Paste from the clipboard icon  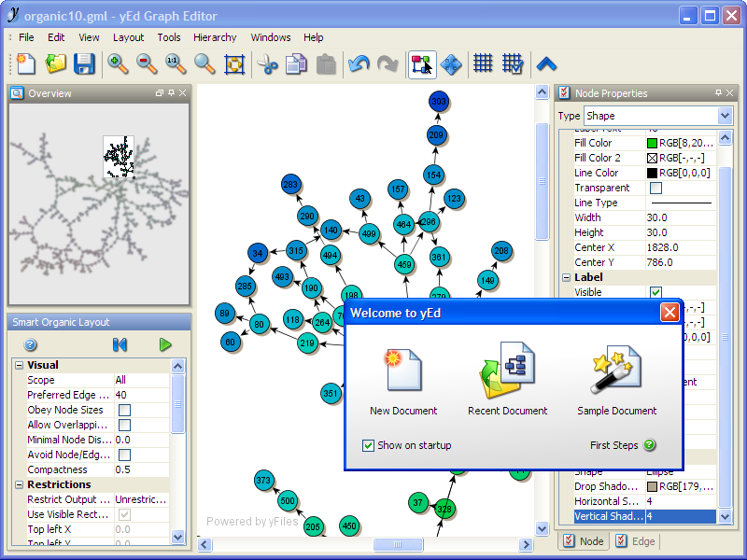coord(326,63)
